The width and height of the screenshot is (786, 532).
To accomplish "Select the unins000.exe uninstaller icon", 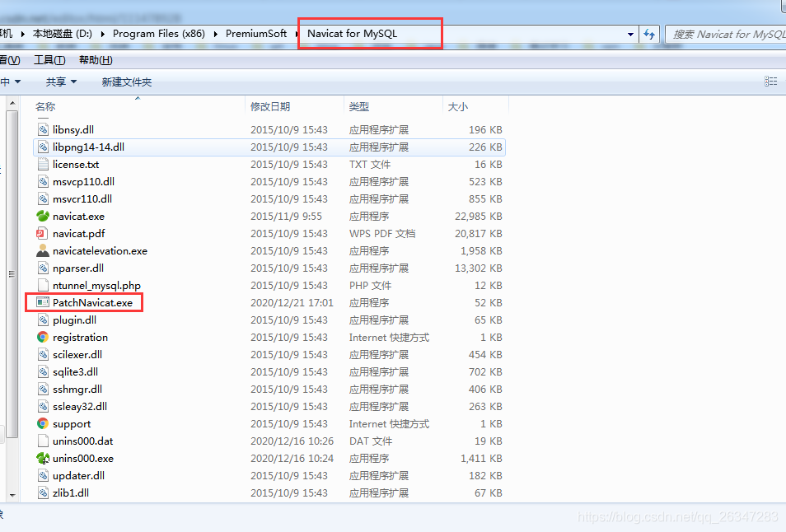I will (x=43, y=459).
